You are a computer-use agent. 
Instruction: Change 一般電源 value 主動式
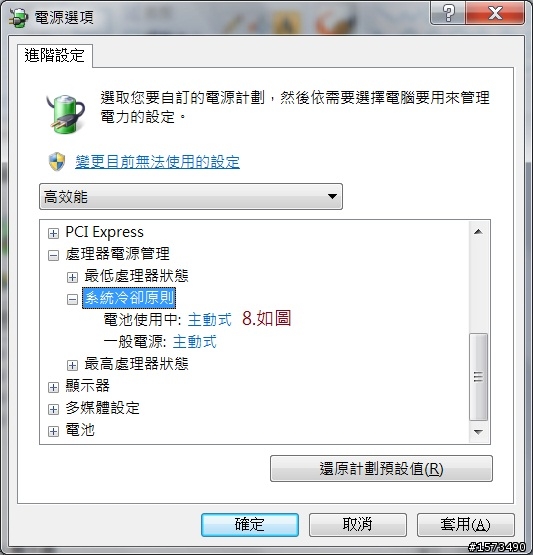pyautogui.click(x=195, y=342)
